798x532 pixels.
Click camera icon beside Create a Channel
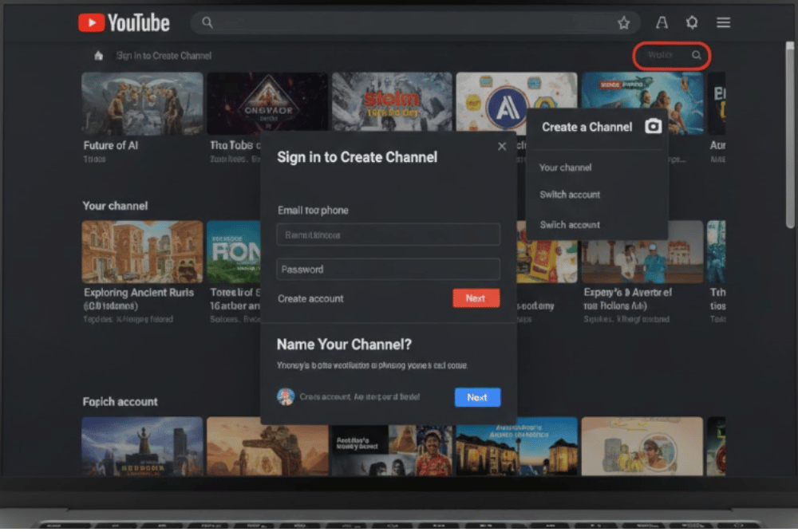coord(654,126)
